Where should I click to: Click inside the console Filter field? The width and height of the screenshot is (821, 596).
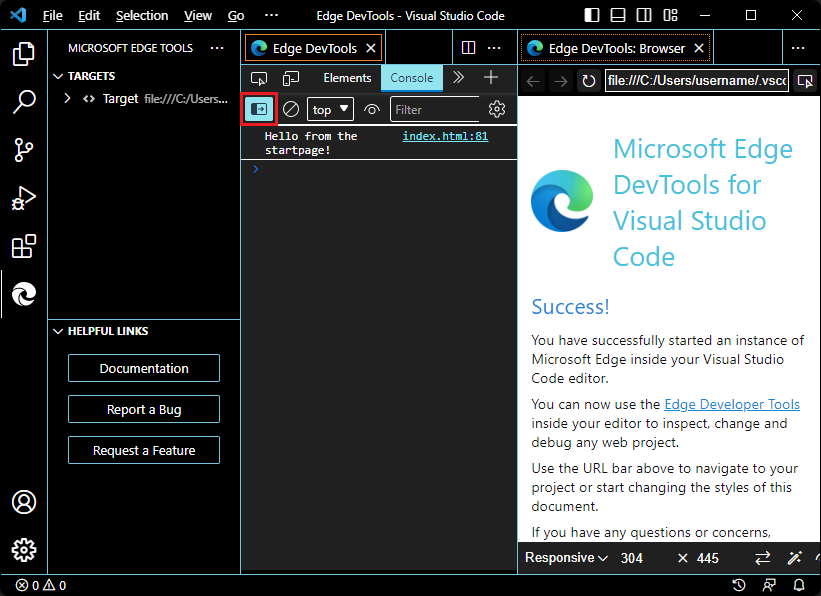click(x=435, y=108)
